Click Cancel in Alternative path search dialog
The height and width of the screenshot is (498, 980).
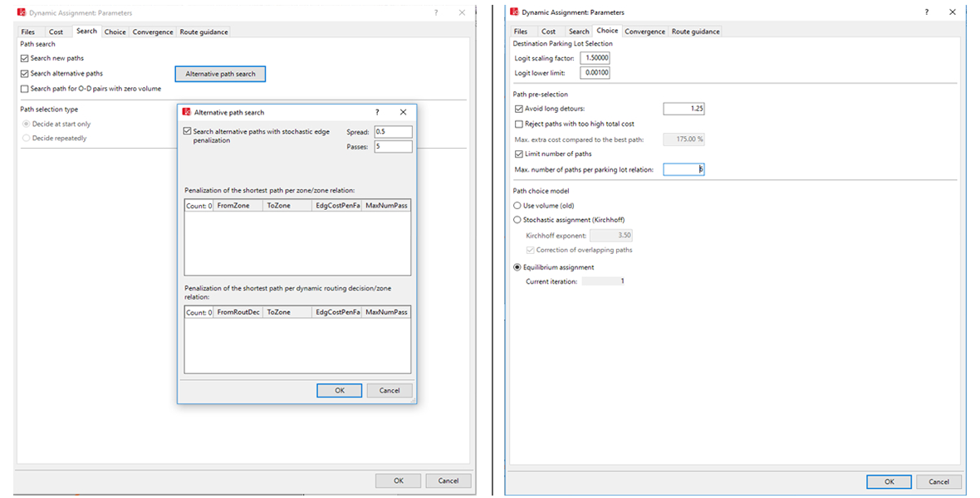pyautogui.click(x=390, y=391)
